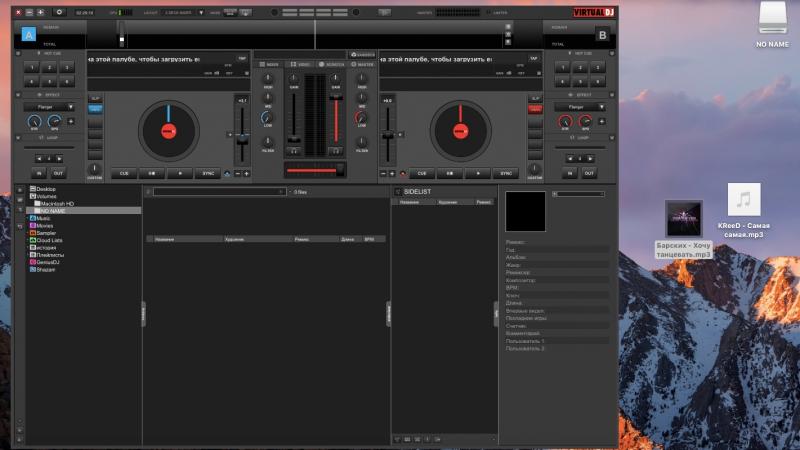
Task: Select deck A indicator
Action: [29, 35]
